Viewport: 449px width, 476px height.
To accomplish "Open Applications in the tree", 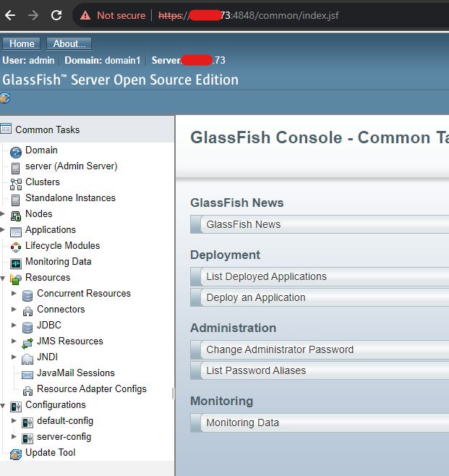I will 51,230.
